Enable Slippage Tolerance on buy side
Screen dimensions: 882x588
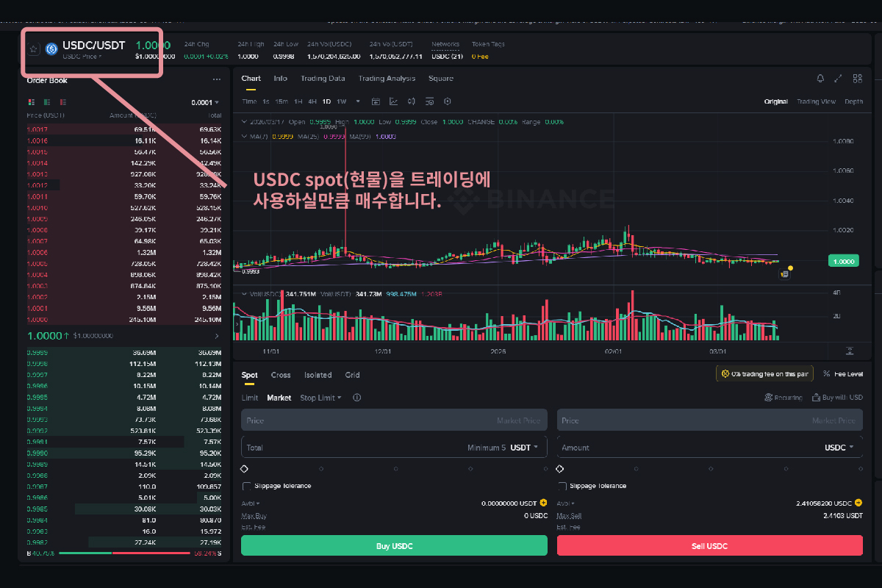(246, 486)
